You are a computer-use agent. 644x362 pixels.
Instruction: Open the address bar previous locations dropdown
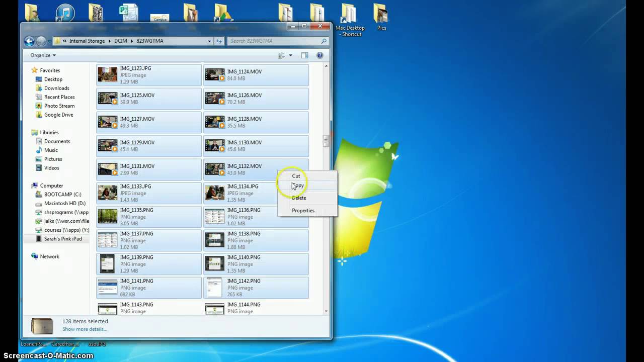(x=209, y=41)
